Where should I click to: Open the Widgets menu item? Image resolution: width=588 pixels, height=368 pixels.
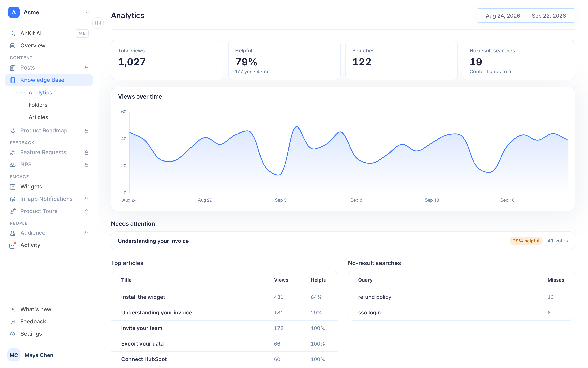(49, 187)
